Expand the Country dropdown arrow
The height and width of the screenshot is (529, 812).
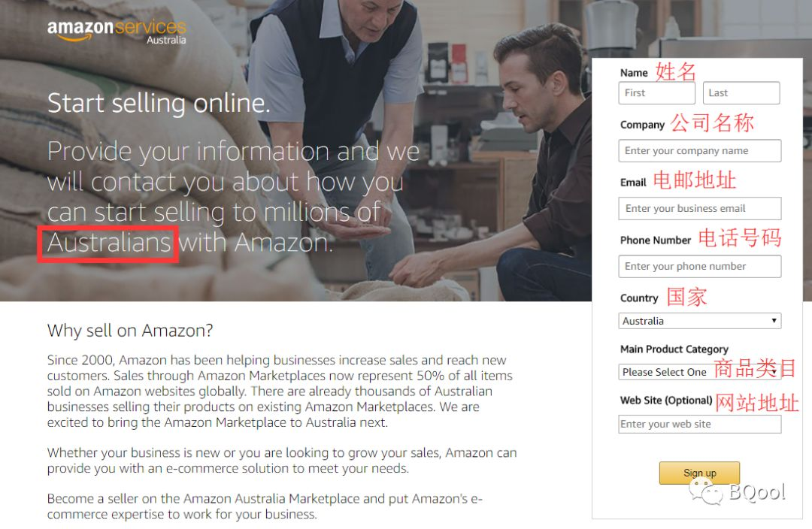tap(774, 321)
